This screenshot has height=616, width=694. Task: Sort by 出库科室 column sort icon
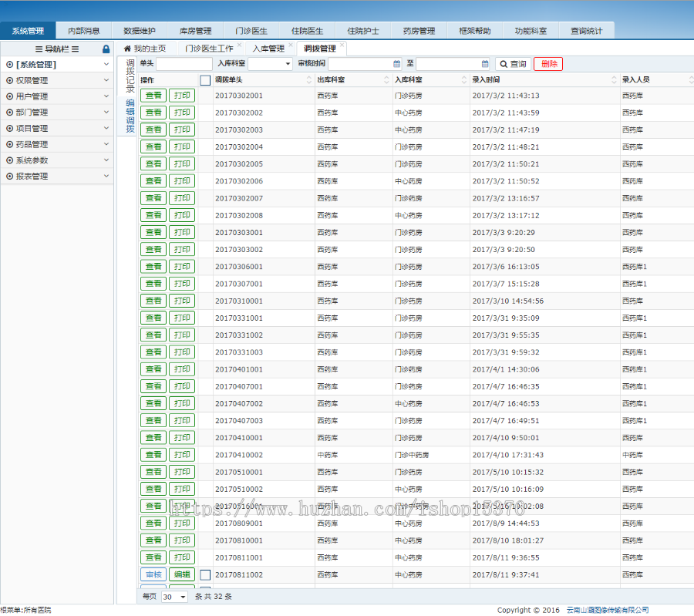pyautogui.click(x=387, y=80)
